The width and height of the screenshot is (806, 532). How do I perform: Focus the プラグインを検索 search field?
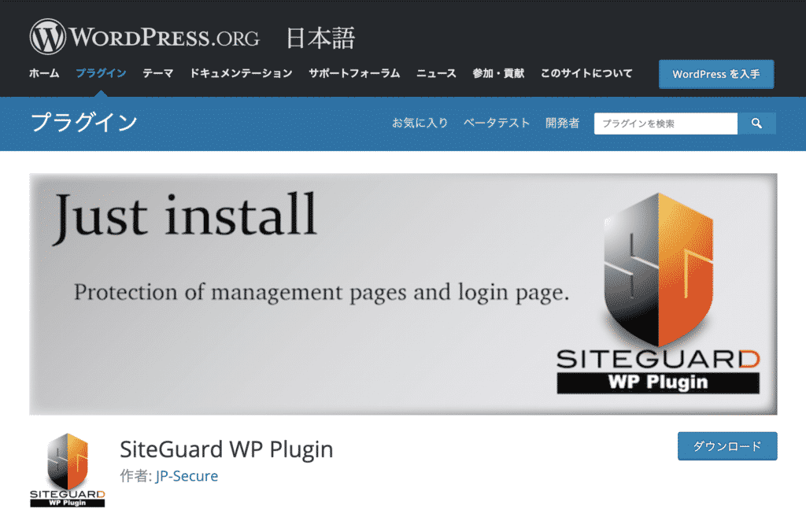click(665, 124)
